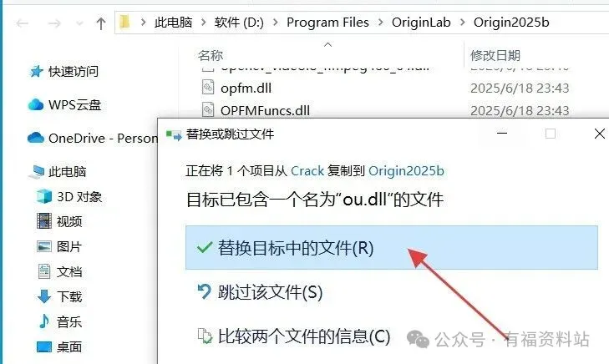609x364 pixels.
Task: Choose replace the file in destination
Action: (x=392, y=248)
